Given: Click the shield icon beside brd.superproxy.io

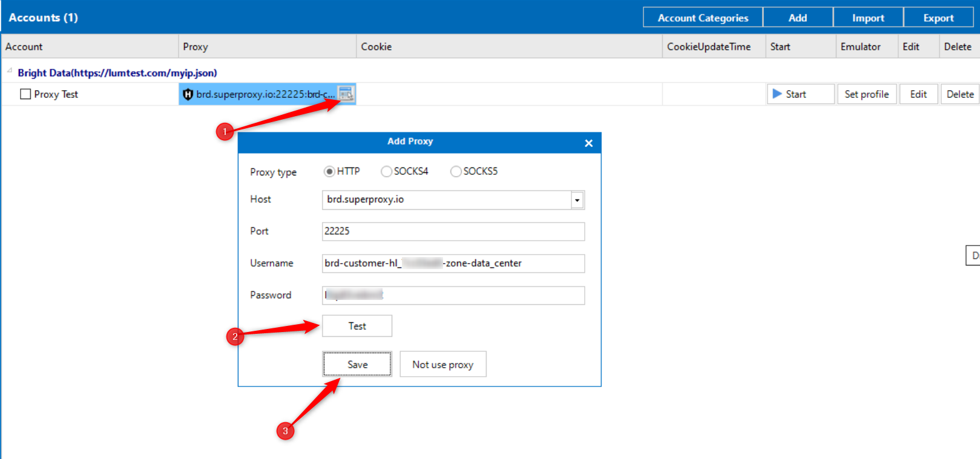Looking at the screenshot, I should pyautogui.click(x=188, y=94).
